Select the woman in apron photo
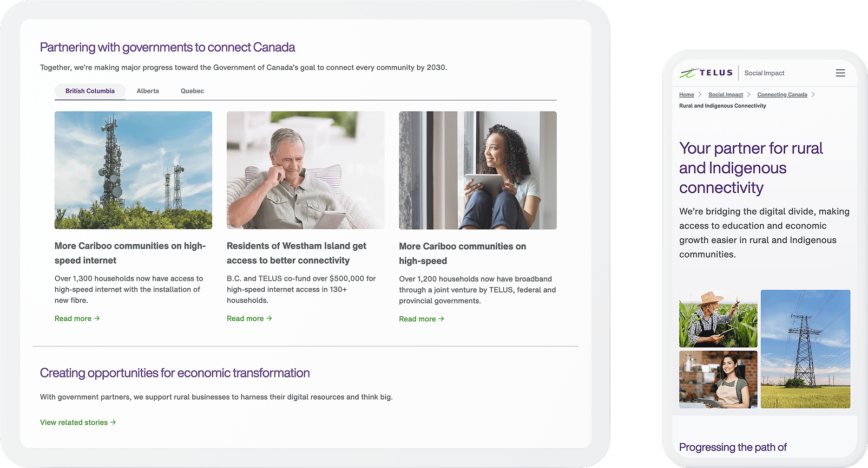Image resolution: width=868 pixels, height=468 pixels. (718, 379)
